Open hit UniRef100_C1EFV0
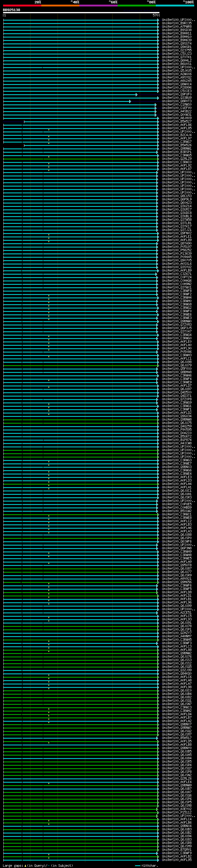Viewport: 197px width, 868px height. [x=177, y=108]
